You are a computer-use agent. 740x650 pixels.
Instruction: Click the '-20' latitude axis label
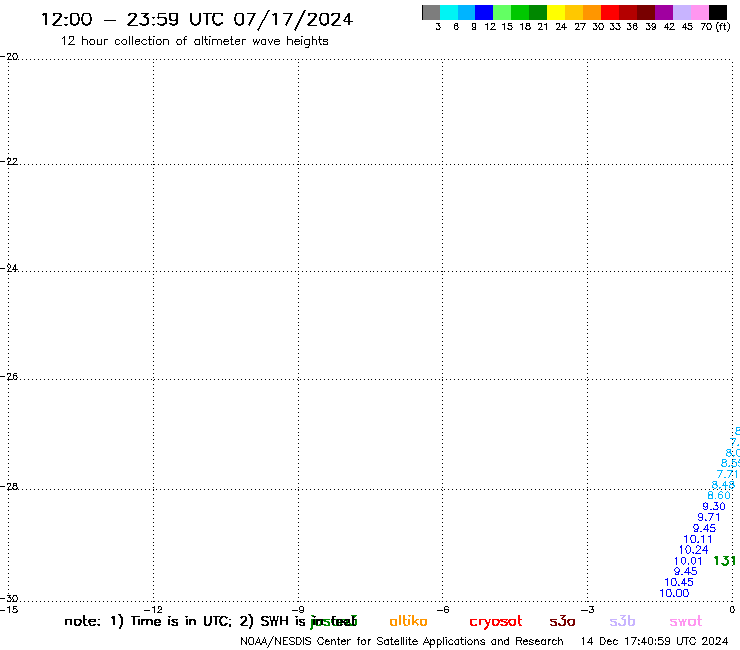[x=9, y=57]
